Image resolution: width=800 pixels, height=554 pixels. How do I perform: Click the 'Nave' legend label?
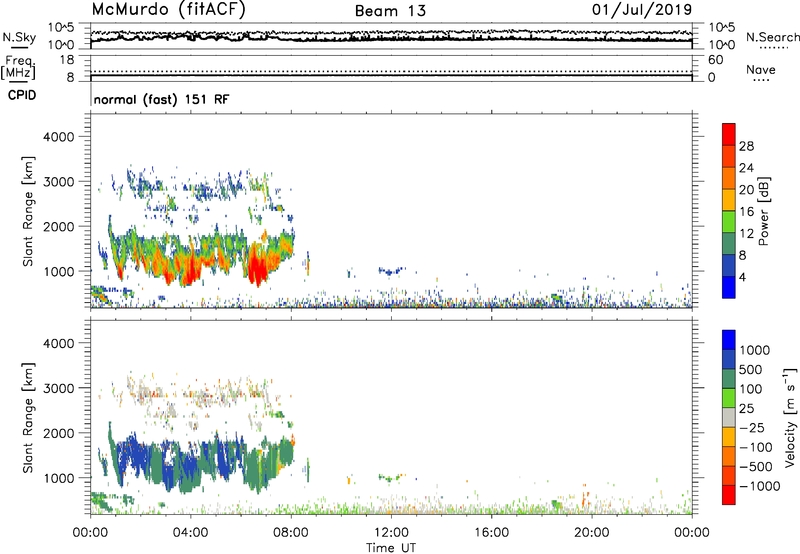(761, 70)
